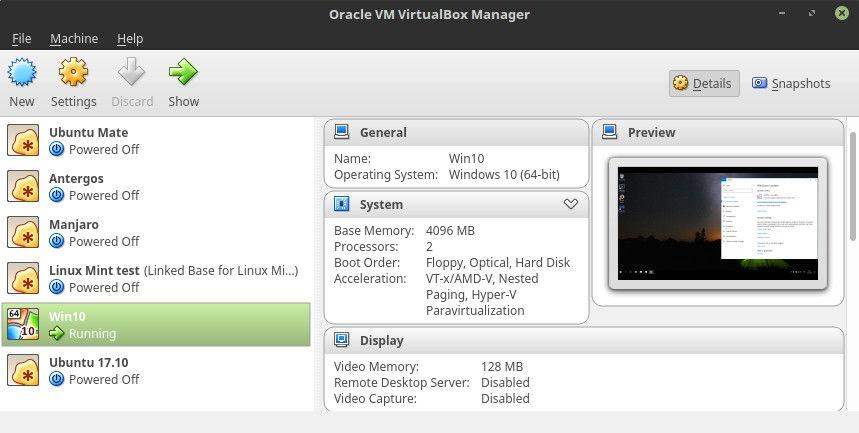Click 'VT-x/AMD-V, Nested' acceleration text
This screenshot has height=433, width=859.
(482, 278)
